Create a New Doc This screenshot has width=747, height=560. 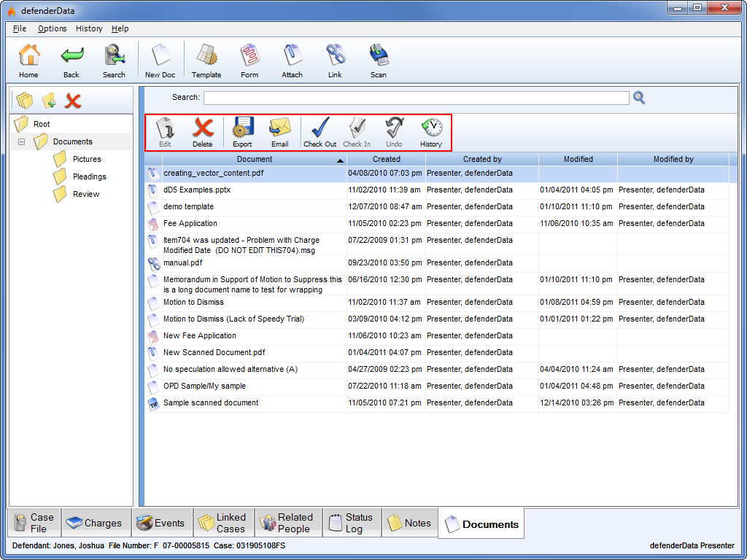160,61
